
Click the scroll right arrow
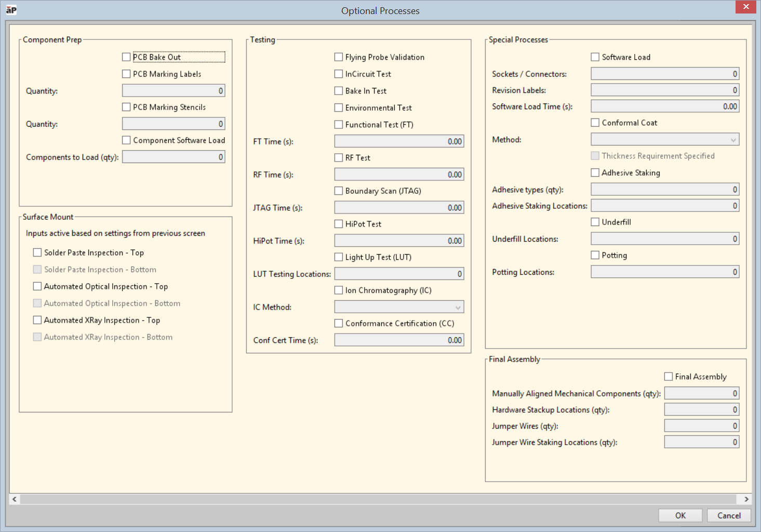tap(746, 499)
